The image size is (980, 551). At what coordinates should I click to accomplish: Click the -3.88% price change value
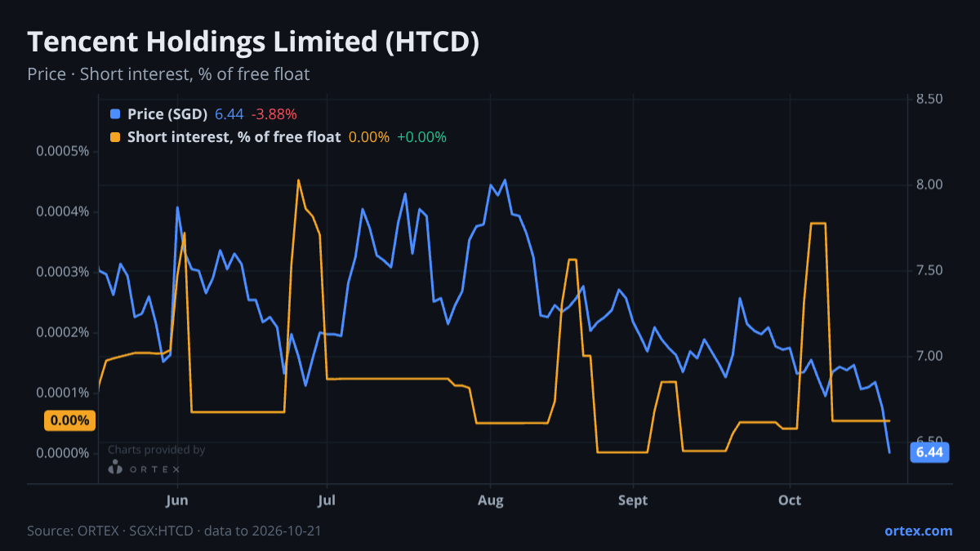pos(274,114)
